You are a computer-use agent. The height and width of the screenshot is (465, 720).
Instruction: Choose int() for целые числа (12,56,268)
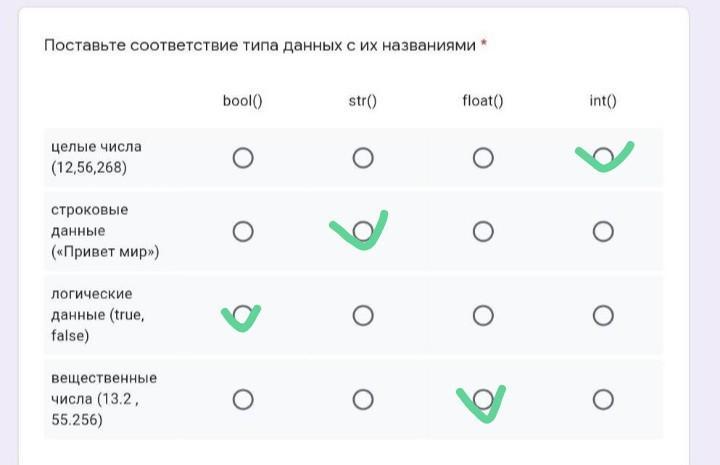click(603, 158)
